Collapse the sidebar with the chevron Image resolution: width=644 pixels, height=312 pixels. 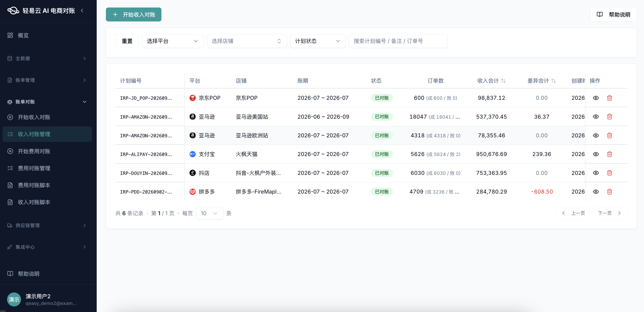(x=82, y=11)
